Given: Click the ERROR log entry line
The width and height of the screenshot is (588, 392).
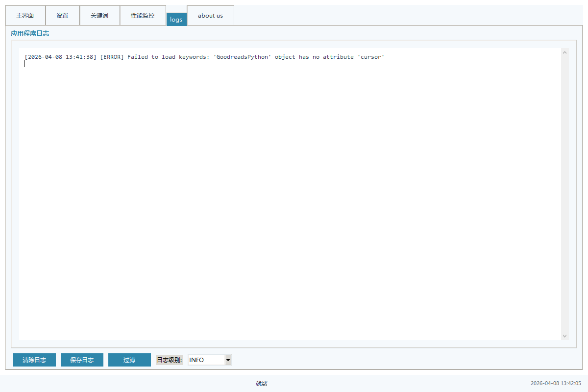Looking at the screenshot, I should point(204,57).
